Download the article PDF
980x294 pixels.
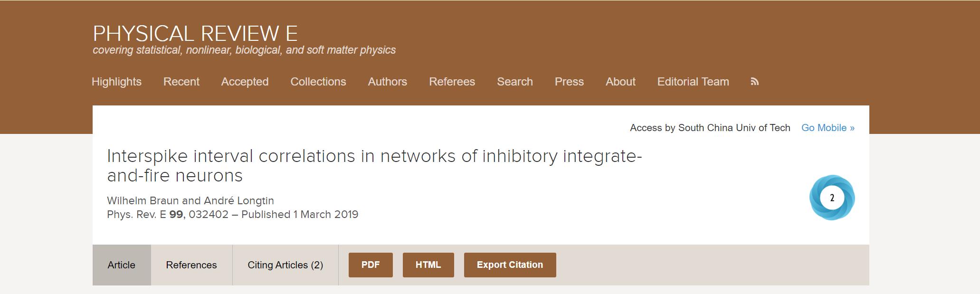[371, 265]
